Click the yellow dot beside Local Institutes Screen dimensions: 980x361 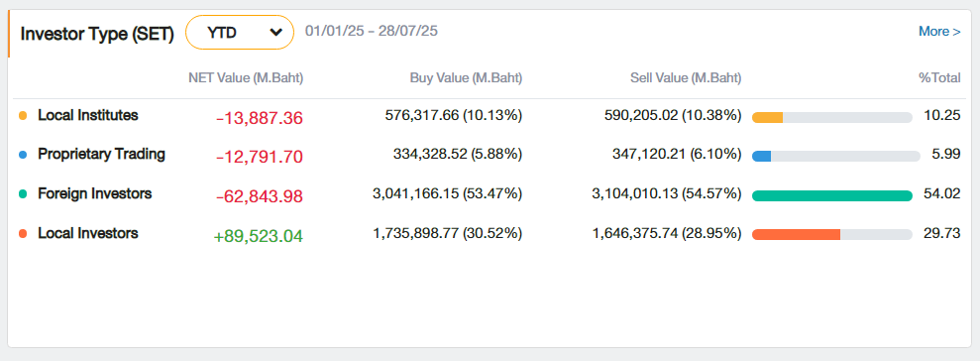[x=23, y=116]
